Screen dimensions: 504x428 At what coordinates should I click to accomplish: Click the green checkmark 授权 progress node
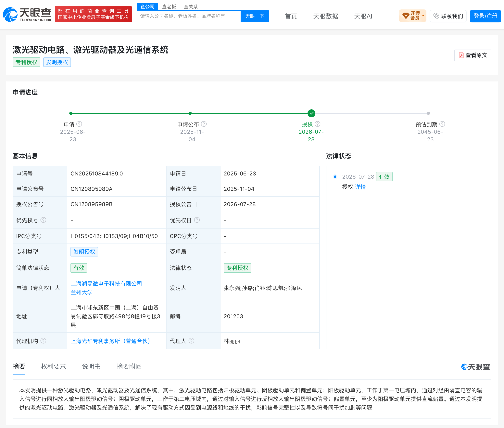coord(311,113)
